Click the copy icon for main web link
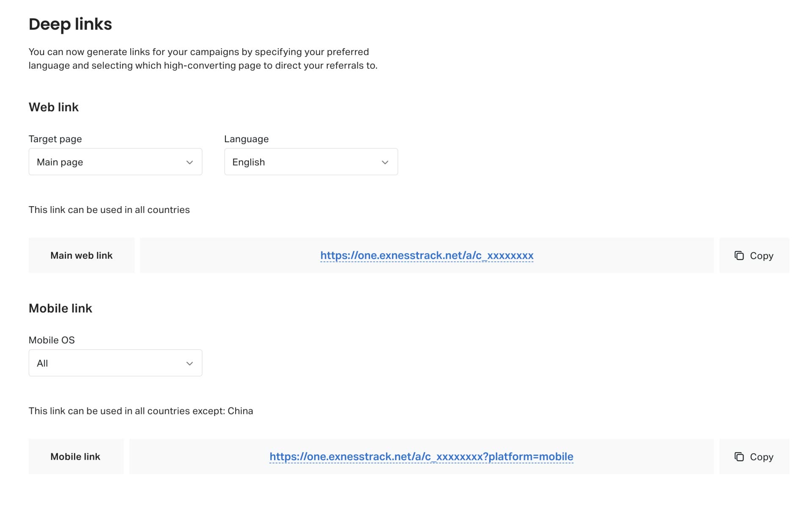 [739, 256]
